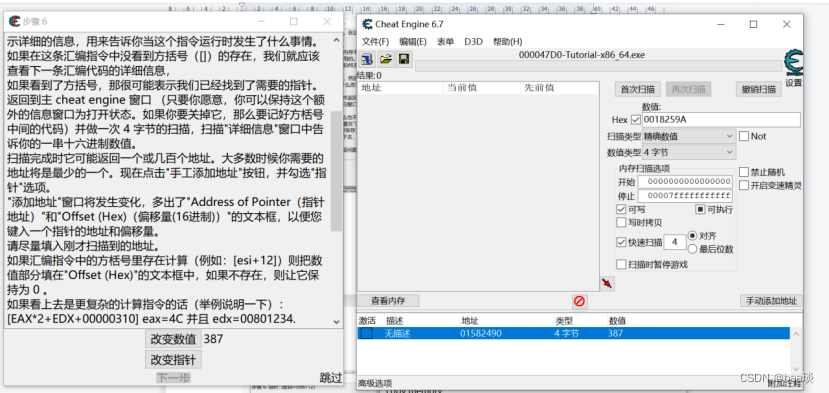
Task: Enable the 写时拷贝 checkbox
Action: pos(622,222)
